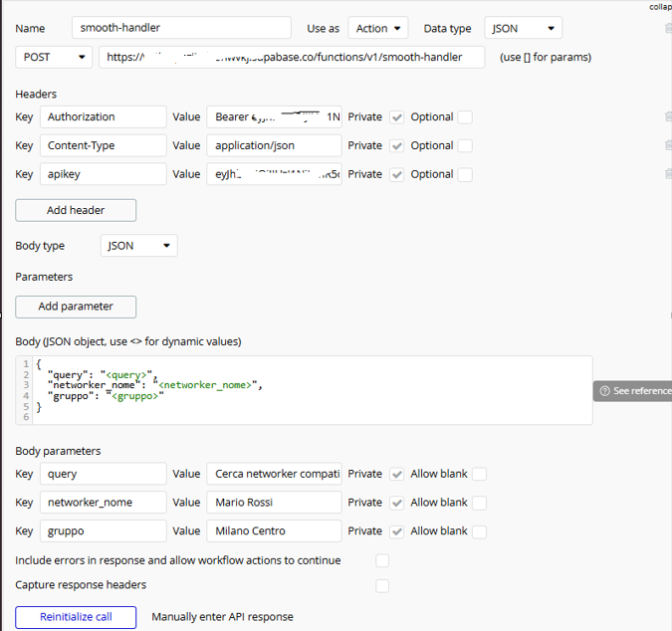Screen dimensions: 672x631
Task: Click the smooth-handler Name input field
Action: tap(181, 29)
